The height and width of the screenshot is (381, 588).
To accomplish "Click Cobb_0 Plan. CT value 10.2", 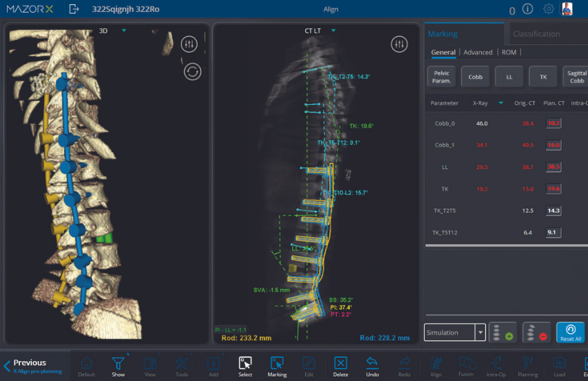I will point(554,123).
